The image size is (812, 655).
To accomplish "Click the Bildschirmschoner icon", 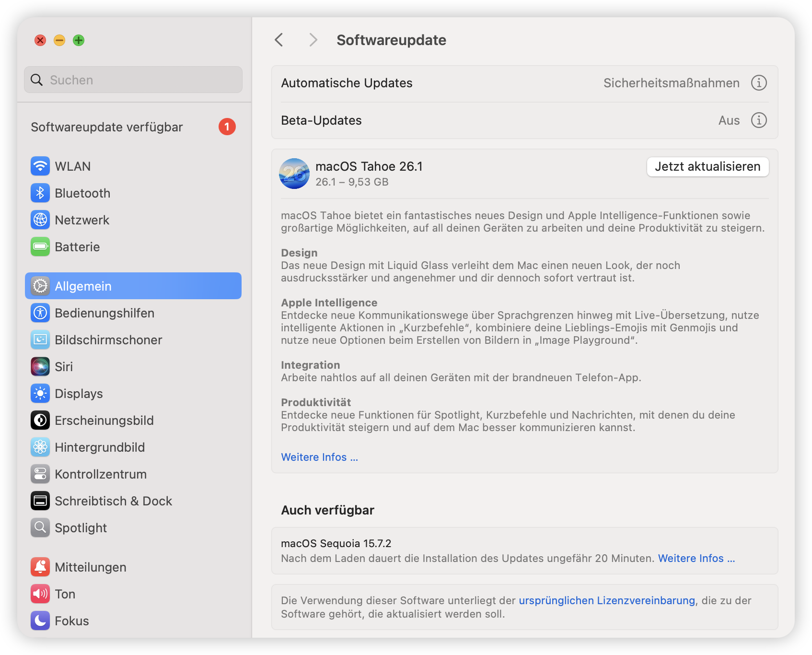I will pos(40,340).
